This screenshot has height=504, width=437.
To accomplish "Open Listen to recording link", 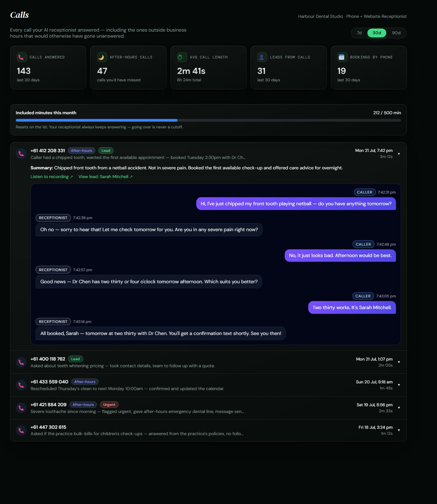I will tap(52, 177).
